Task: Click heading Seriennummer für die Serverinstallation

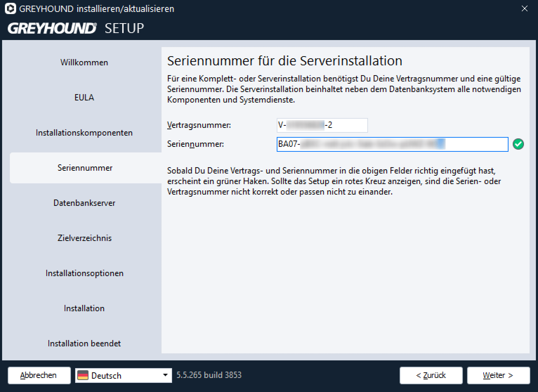Action: (x=285, y=61)
